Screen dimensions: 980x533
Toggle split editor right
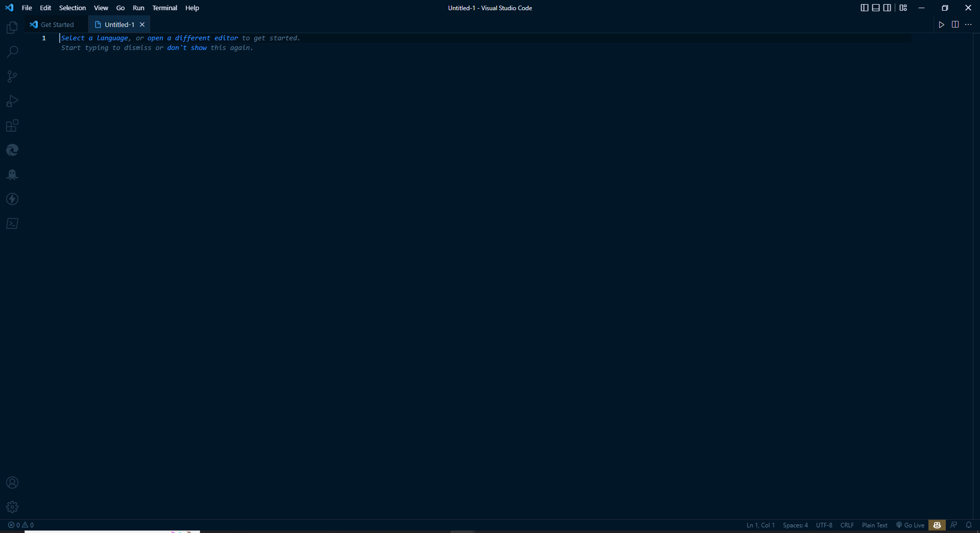(x=955, y=24)
